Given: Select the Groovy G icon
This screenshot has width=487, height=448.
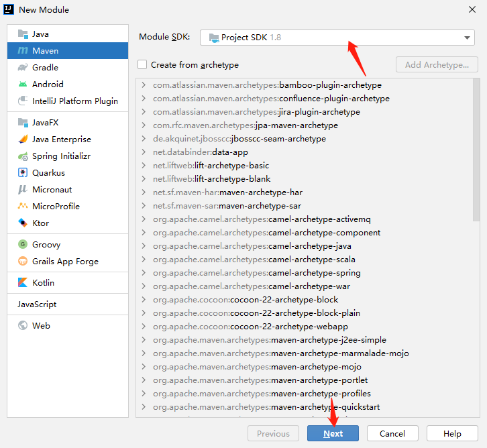Looking at the screenshot, I should 23,244.
